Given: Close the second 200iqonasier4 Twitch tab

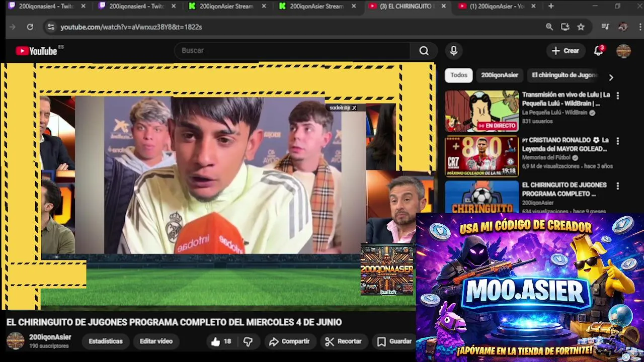Looking at the screenshot, I should (174, 6).
